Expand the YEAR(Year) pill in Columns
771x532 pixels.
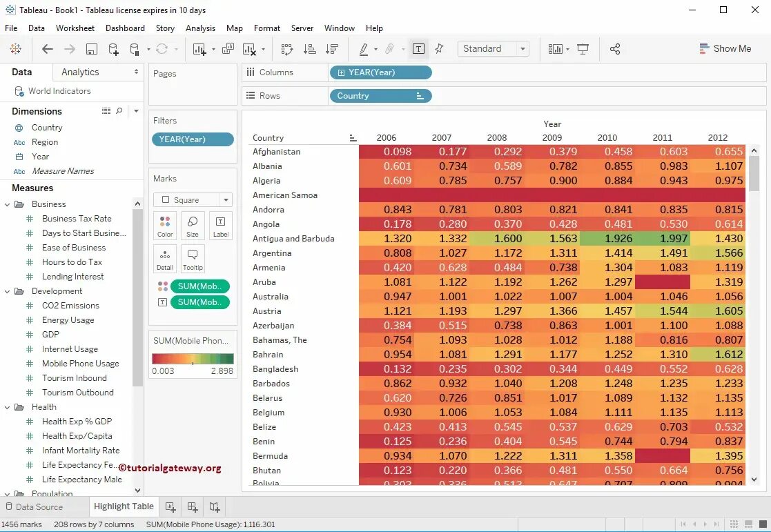341,72
